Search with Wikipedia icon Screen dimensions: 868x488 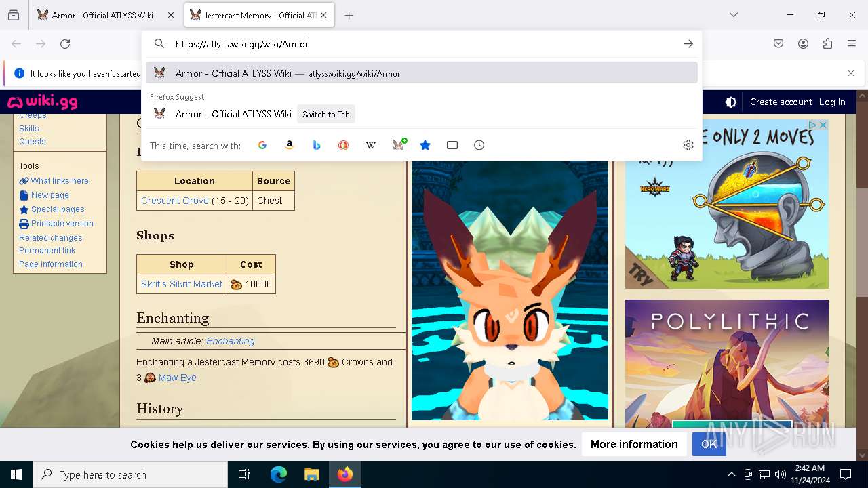[371, 145]
